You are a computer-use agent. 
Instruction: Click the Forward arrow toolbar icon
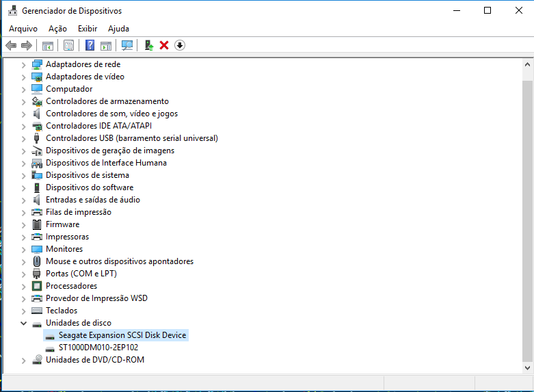coord(27,45)
